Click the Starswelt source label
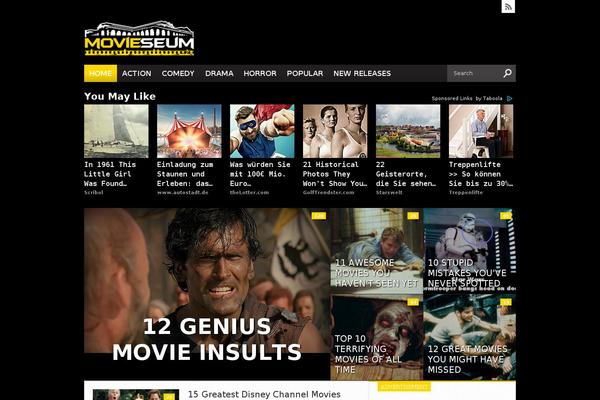 coord(389,193)
